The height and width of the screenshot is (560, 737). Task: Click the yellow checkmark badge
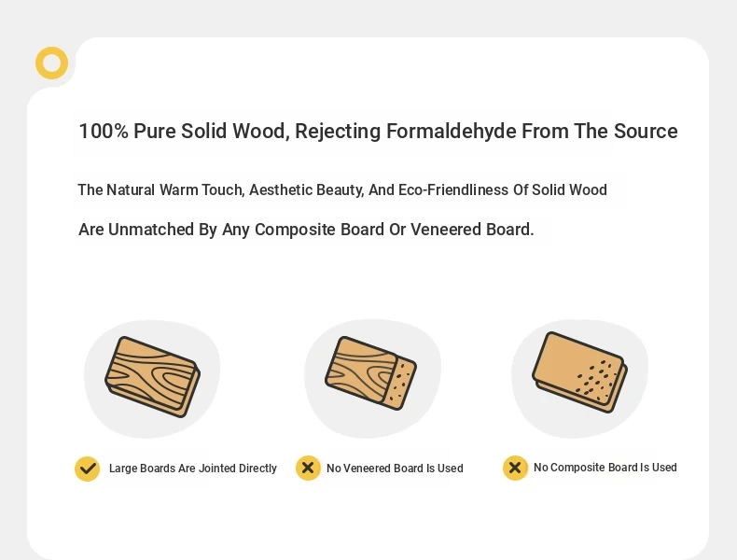click(88, 469)
